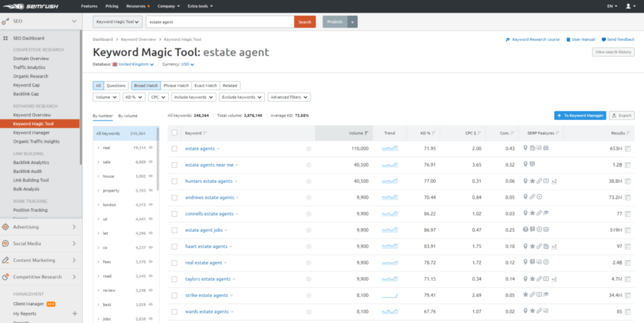The height and width of the screenshot is (323, 644).
Task: Select the Phrase Match tab
Action: 176,86
